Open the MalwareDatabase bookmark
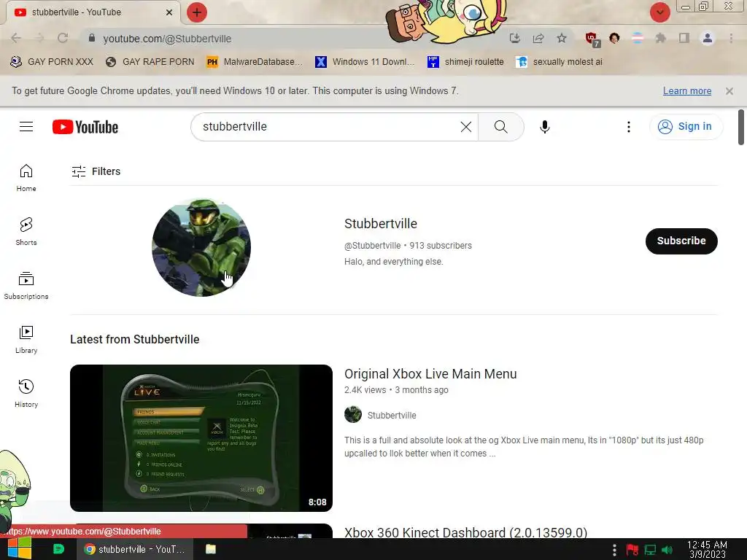The width and height of the screenshot is (747, 560). click(255, 62)
